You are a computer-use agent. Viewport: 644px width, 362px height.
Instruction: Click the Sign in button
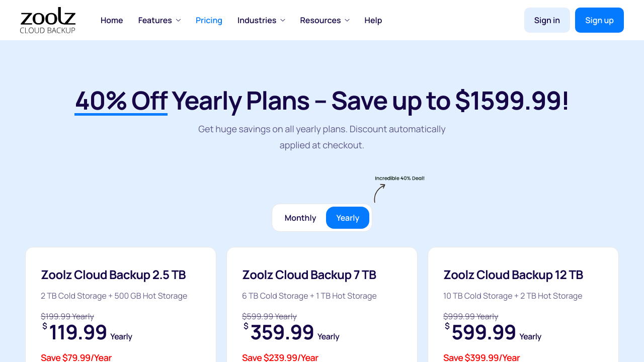(547, 20)
